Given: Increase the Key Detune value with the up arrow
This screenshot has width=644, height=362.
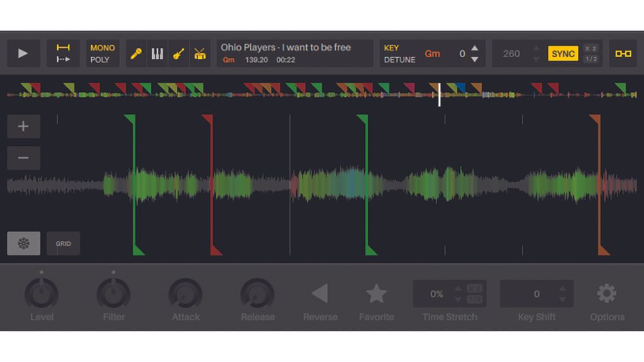Looking at the screenshot, I should tap(474, 48).
